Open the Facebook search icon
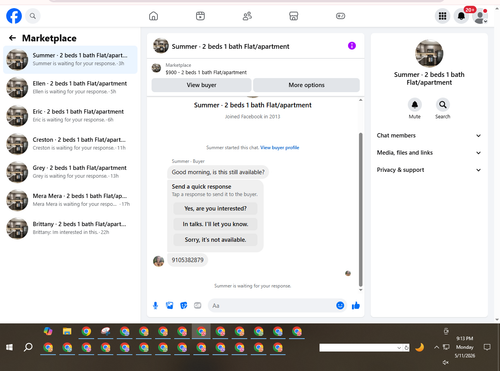Screen dimensions: 500x371 33,16
